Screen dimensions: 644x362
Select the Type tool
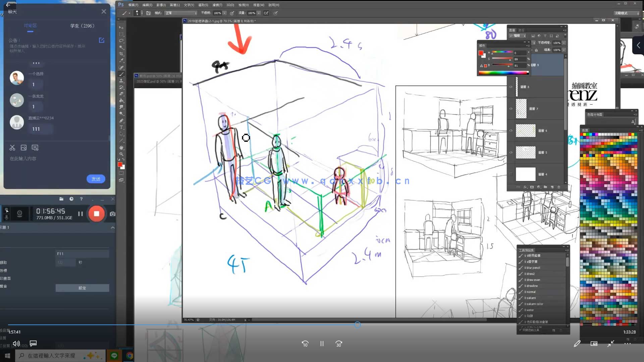[121, 127]
